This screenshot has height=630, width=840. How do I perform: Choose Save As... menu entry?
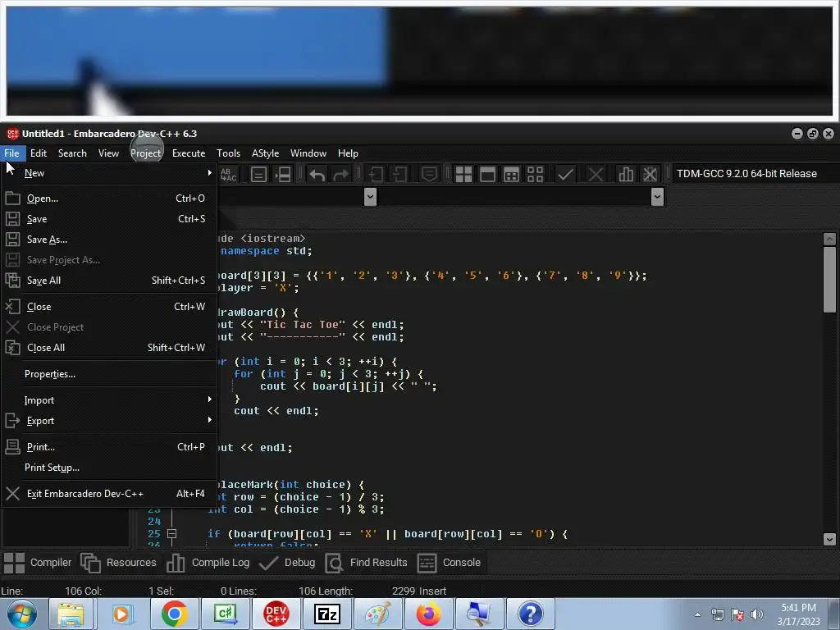click(109, 240)
